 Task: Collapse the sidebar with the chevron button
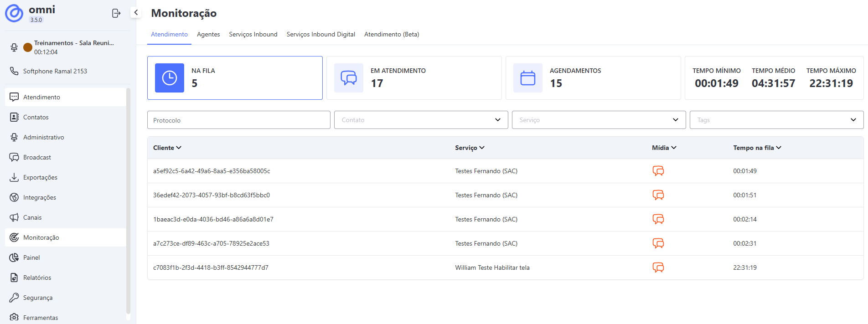click(x=136, y=12)
